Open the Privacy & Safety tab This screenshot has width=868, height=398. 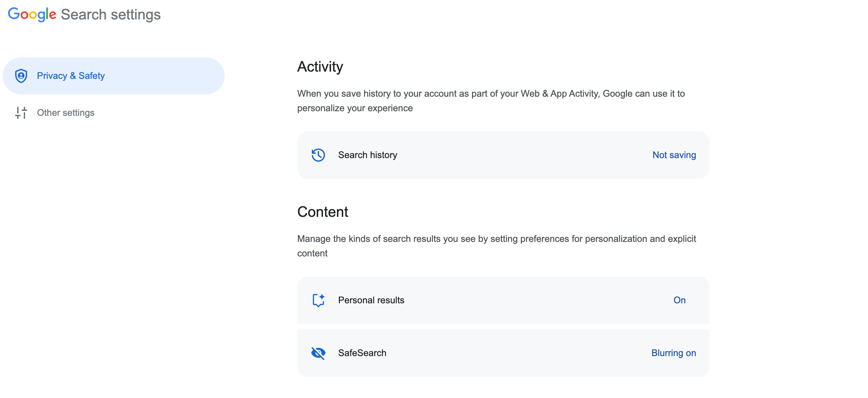point(71,76)
